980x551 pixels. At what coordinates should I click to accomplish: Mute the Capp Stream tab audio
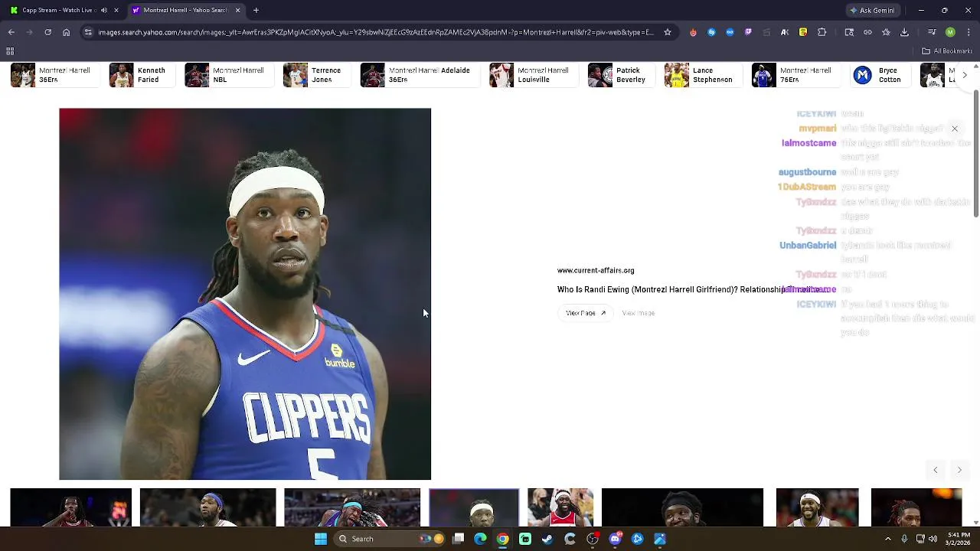[x=104, y=10]
